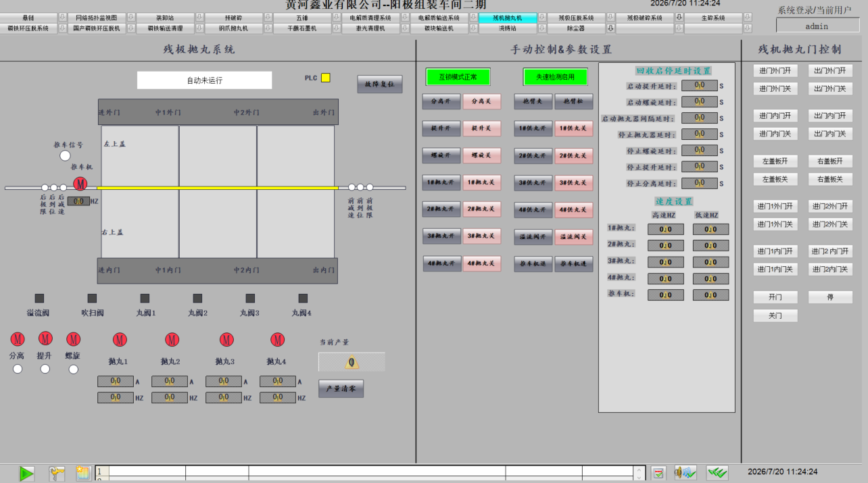Click the 推车信号 round indicator lamp
Image resolution: width=868 pixels, height=483 pixels.
click(x=65, y=156)
